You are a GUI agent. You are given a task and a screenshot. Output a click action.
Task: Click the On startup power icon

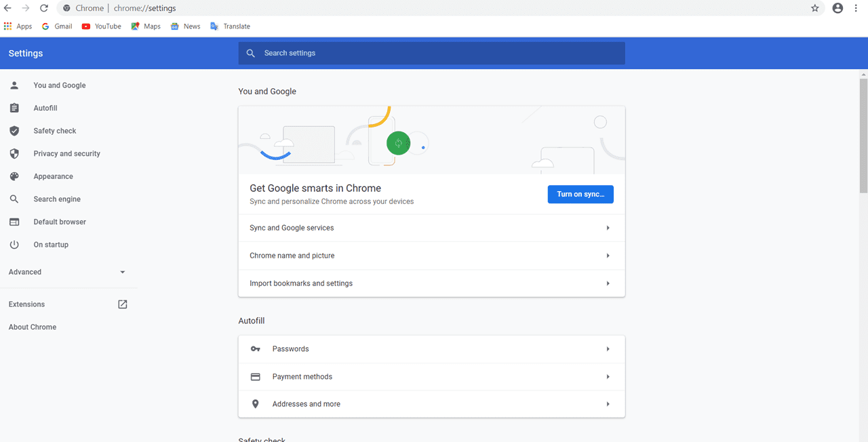click(14, 245)
